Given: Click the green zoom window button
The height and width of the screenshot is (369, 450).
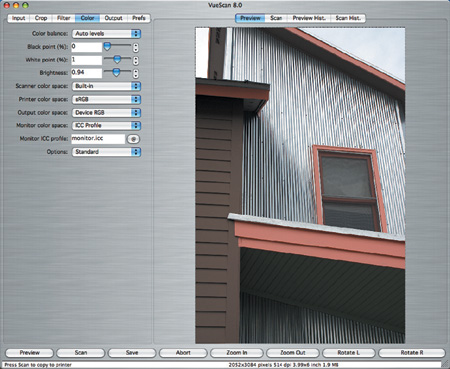Looking at the screenshot, I should coord(25,5).
